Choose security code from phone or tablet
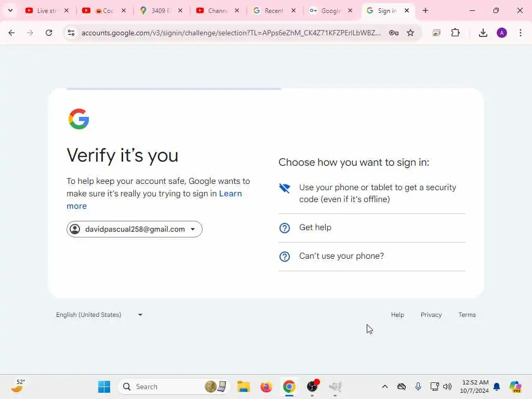Image resolution: width=532 pixels, height=399 pixels. coord(372,193)
